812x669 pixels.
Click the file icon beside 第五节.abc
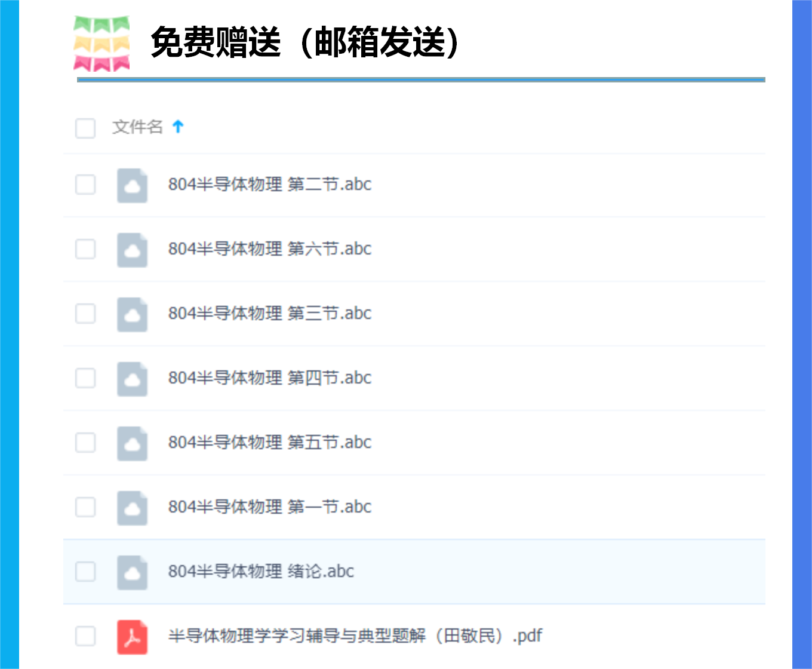pyautogui.click(x=132, y=444)
